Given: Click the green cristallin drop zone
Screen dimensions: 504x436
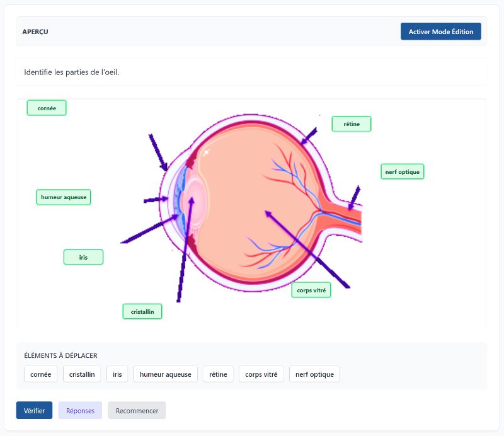Looking at the screenshot, I should coord(142,312).
